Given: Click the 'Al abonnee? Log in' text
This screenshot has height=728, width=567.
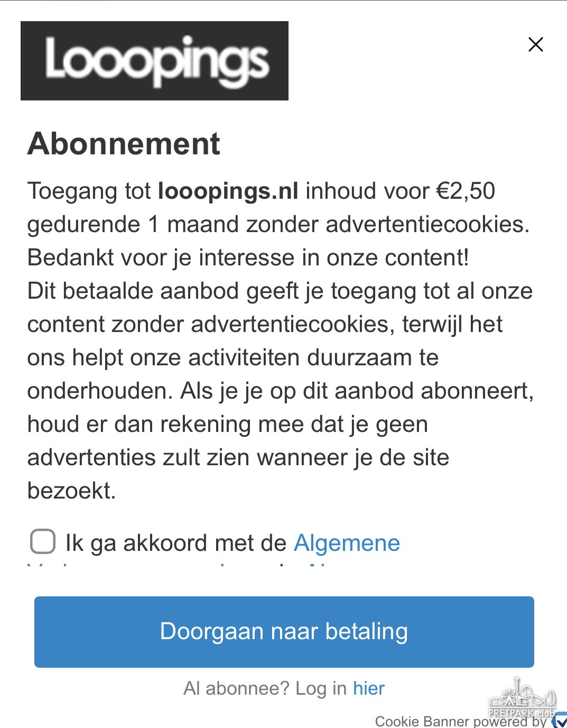Looking at the screenshot, I should click(x=265, y=688).
